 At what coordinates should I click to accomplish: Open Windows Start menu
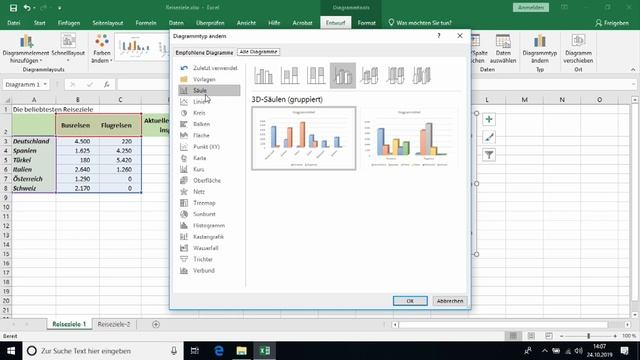click(x=11, y=351)
